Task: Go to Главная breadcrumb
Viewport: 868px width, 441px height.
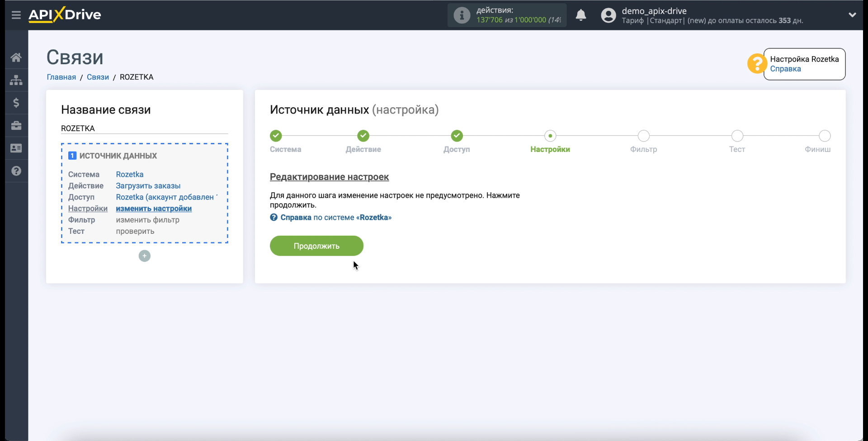Action: coord(61,77)
